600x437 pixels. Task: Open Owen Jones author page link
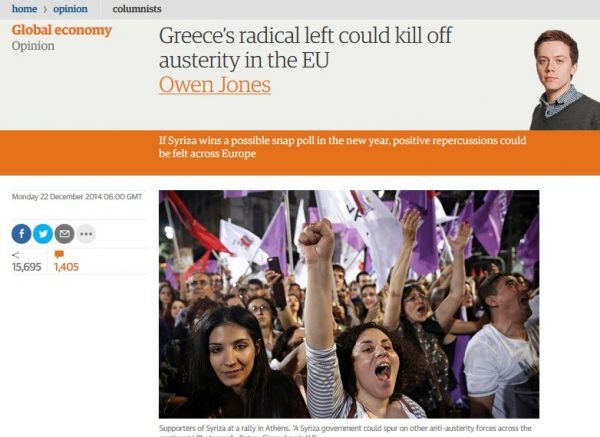215,85
